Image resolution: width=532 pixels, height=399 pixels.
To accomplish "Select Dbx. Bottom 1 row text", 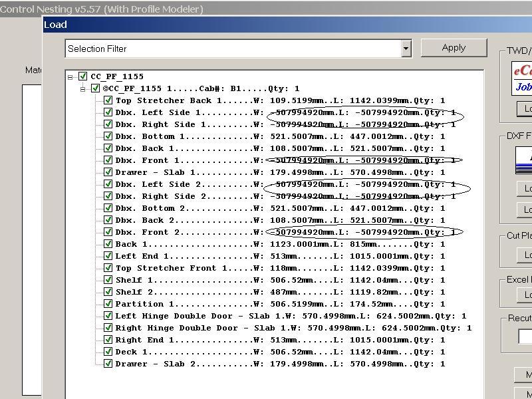I will (x=280, y=136).
